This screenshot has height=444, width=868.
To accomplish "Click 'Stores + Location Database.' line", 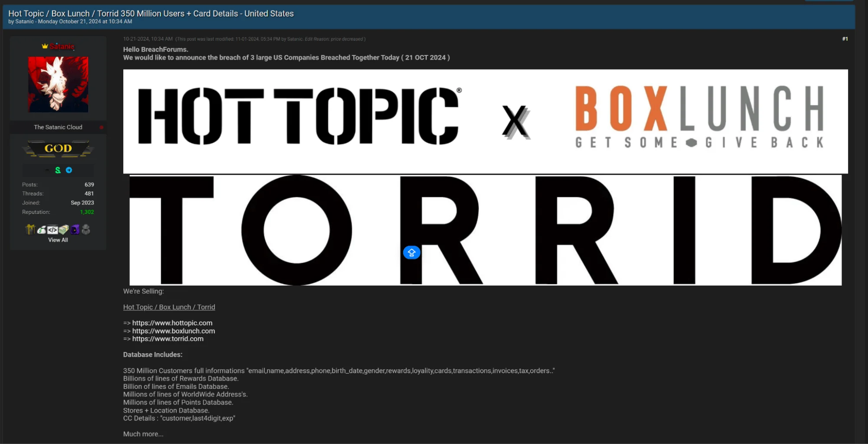I will [x=166, y=410].
